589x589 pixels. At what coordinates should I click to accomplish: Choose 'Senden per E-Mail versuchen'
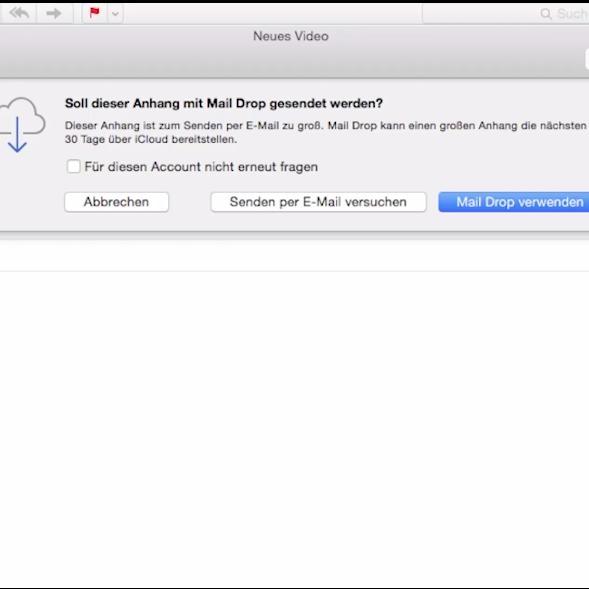click(318, 202)
